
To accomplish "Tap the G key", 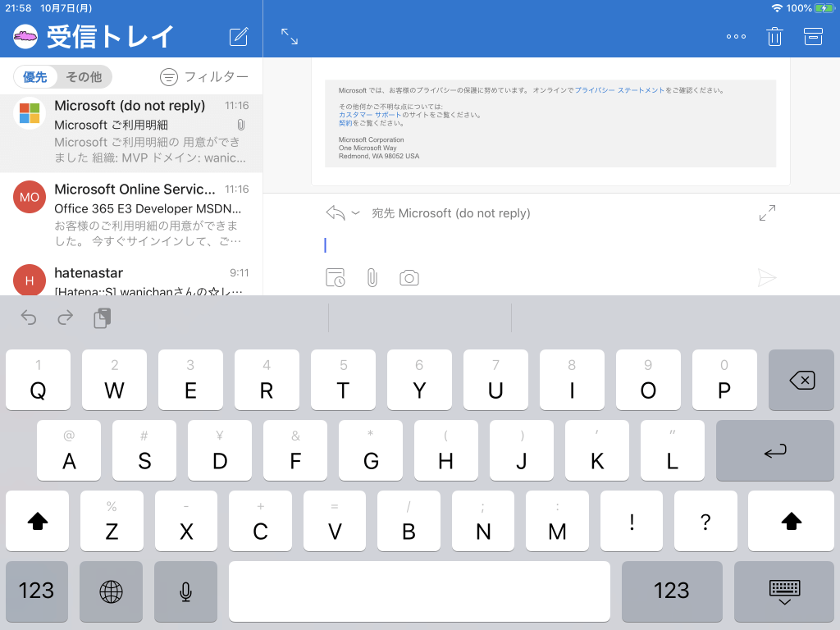I will pos(371,450).
